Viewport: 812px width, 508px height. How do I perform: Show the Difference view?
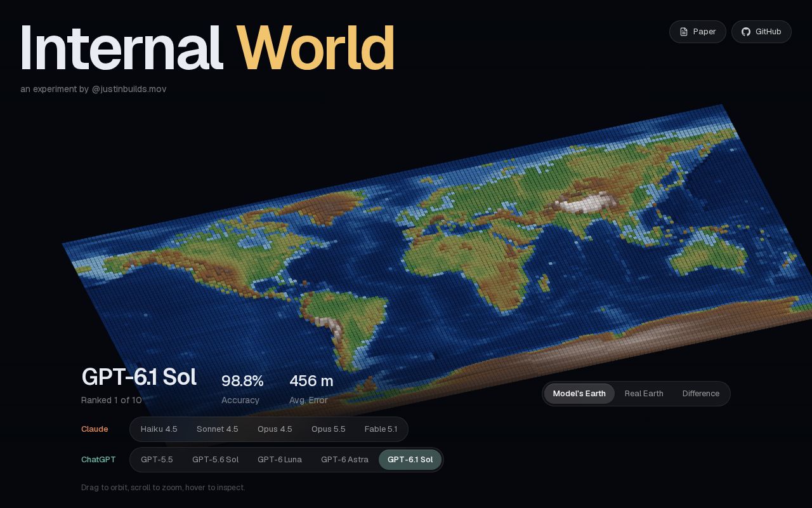(701, 394)
